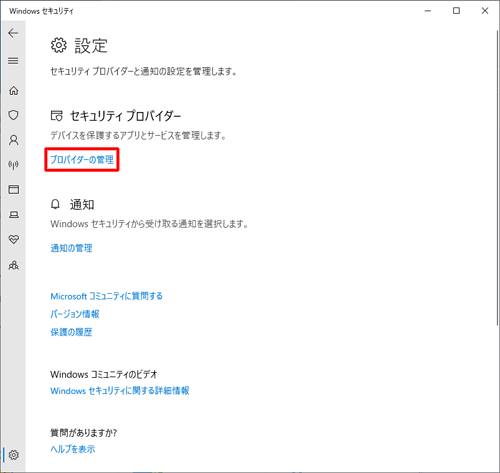The height and width of the screenshot is (473, 500).
Task: Go back with the back arrow
Action: pyautogui.click(x=13, y=33)
